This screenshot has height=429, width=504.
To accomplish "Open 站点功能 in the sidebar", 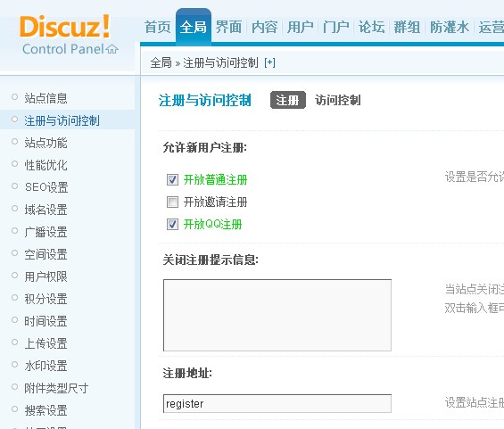I will 46,143.
